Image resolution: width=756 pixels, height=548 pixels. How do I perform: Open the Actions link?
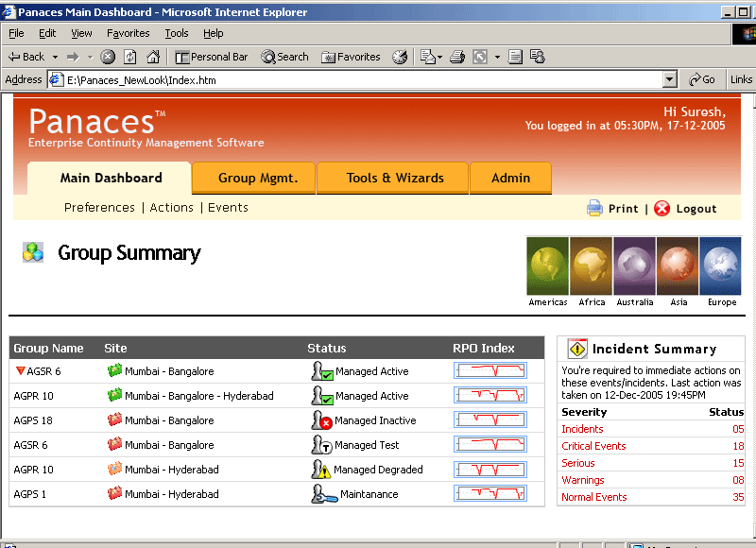[171, 207]
